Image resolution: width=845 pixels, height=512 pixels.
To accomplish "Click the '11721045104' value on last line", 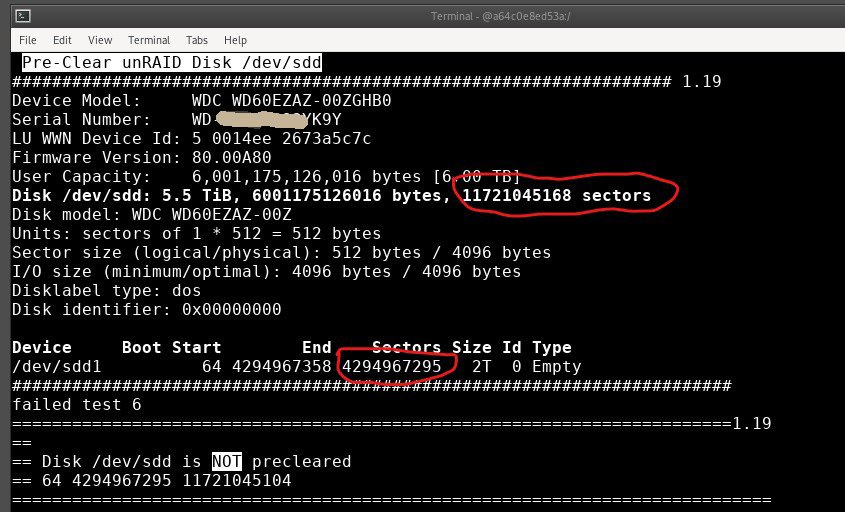I will (x=237, y=480).
